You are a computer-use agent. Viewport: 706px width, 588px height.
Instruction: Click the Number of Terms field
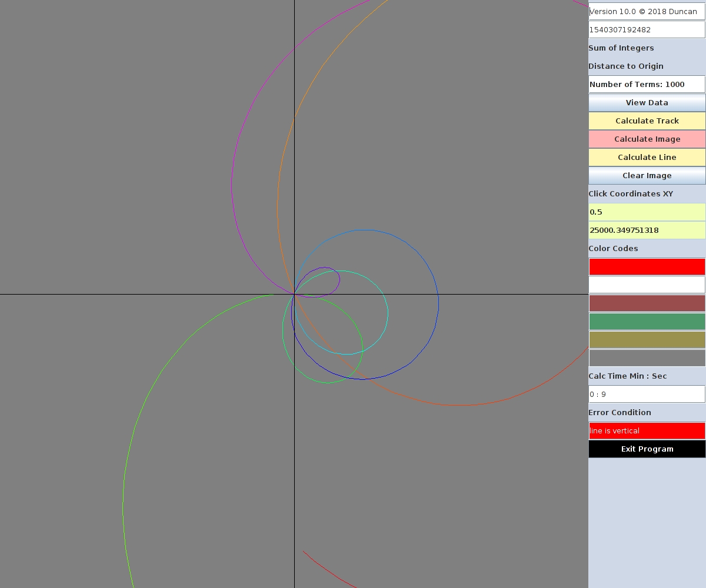(647, 84)
